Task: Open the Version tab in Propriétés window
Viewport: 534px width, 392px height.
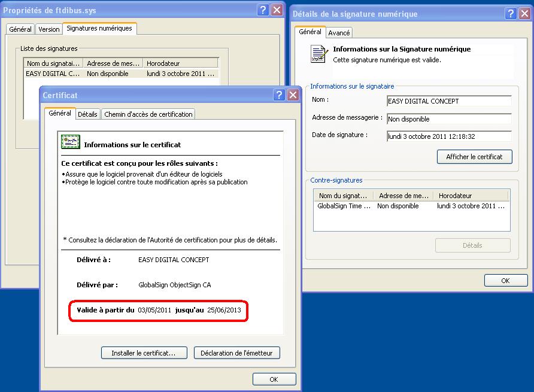Action: point(49,29)
